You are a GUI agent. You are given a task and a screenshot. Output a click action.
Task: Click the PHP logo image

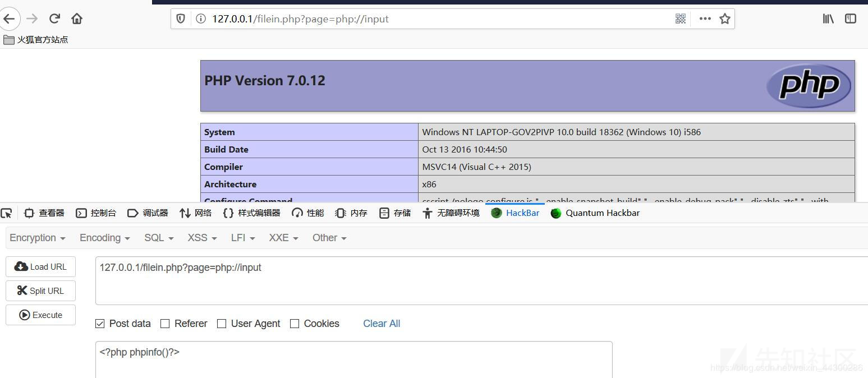(809, 85)
